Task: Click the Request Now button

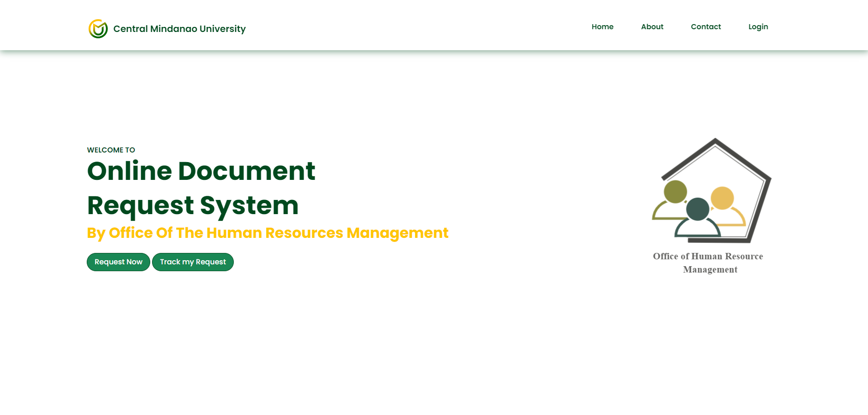Action: pyautogui.click(x=118, y=262)
